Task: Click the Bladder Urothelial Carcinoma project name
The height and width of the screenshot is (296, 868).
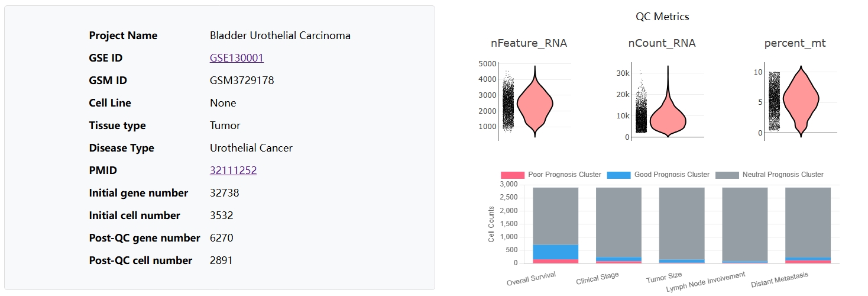Action: 280,36
